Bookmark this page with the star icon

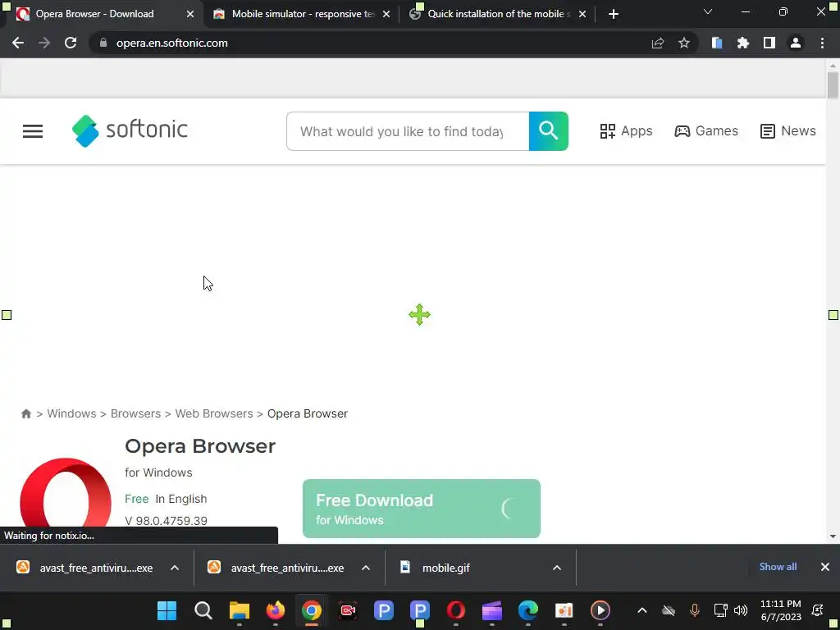tap(684, 43)
